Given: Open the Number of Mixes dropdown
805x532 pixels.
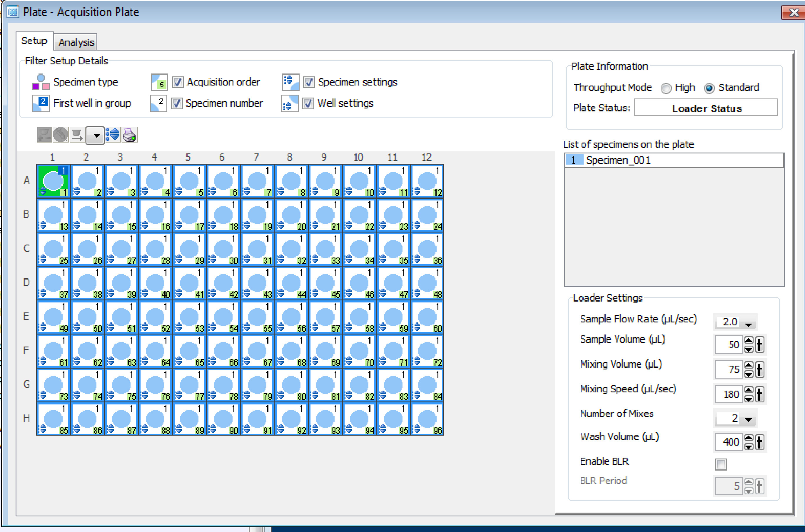Looking at the screenshot, I should pyautogui.click(x=748, y=420).
